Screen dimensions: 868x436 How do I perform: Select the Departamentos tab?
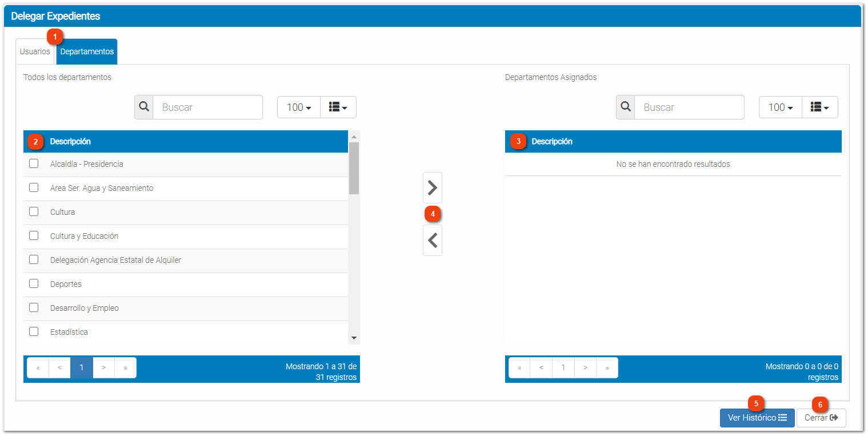[87, 51]
